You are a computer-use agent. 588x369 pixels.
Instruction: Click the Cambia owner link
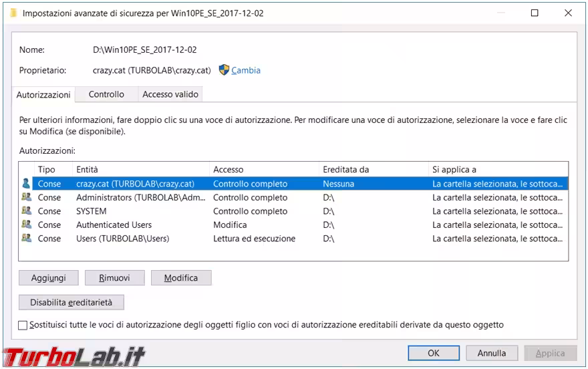pyautogui.click(x=246, y=70)
